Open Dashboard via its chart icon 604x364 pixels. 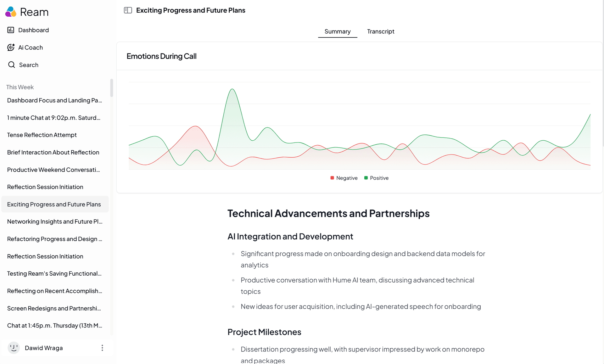pos(11,30)
